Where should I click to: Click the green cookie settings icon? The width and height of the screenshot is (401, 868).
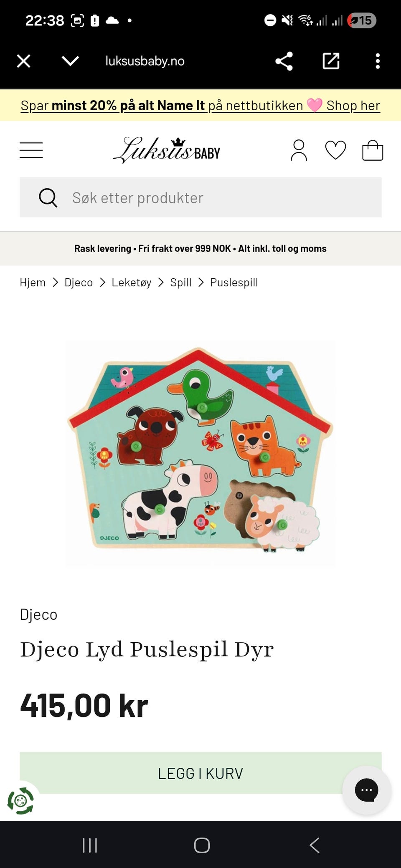pos(20,800)
